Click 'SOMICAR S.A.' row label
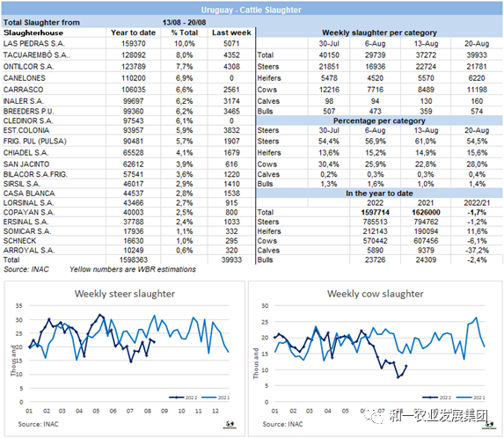The image size is (504, 438). pos(27,231)
